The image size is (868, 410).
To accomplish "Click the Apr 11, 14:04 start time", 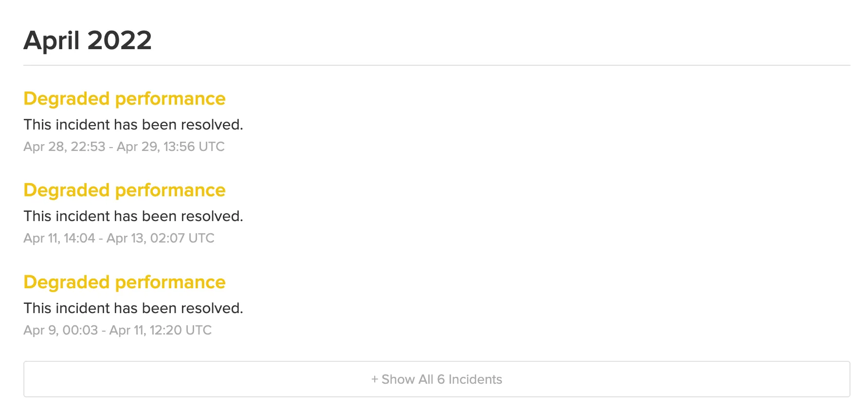I will coord(59,238).
